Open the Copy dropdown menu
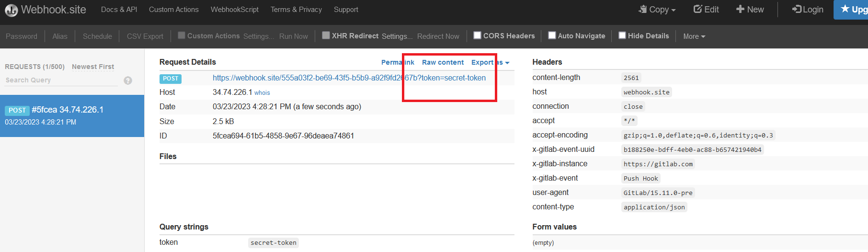The width and height of the screenshot is (868, 252). tap(657, 10)
